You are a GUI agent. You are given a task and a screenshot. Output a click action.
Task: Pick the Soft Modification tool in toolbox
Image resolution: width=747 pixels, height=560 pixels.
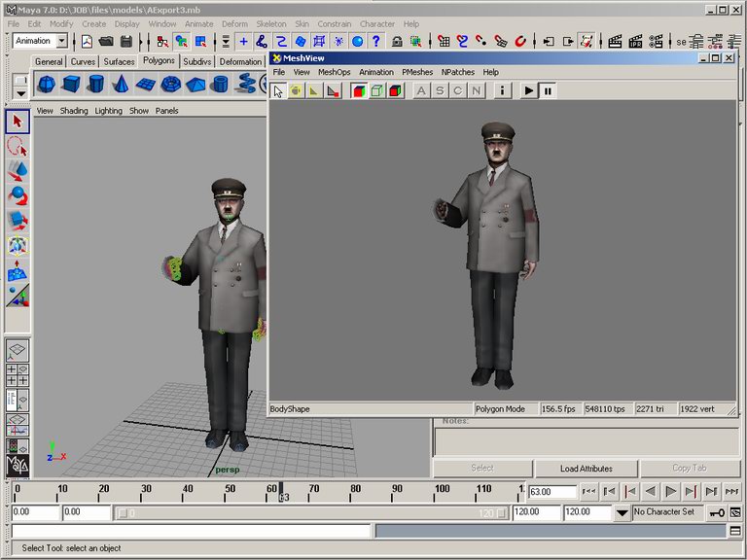click(18, 270)
